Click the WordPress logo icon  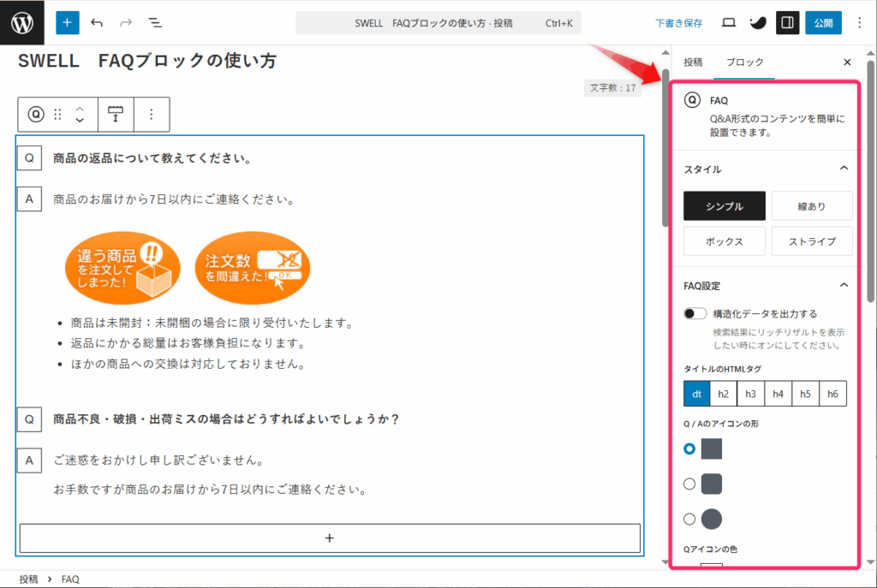[x=22, y=23]
